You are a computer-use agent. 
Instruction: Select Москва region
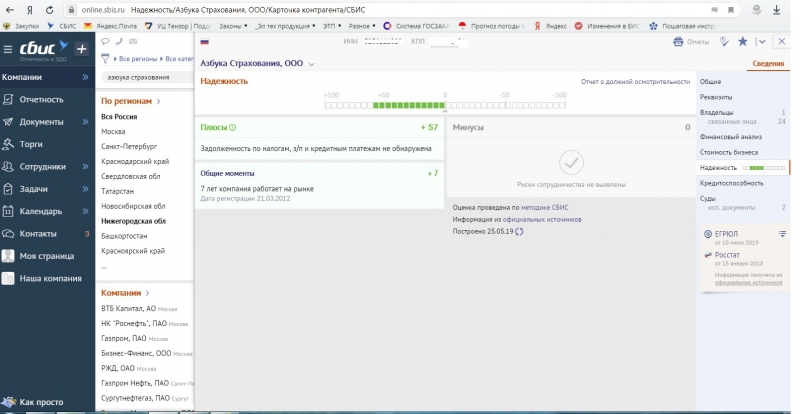pos(113,132)
